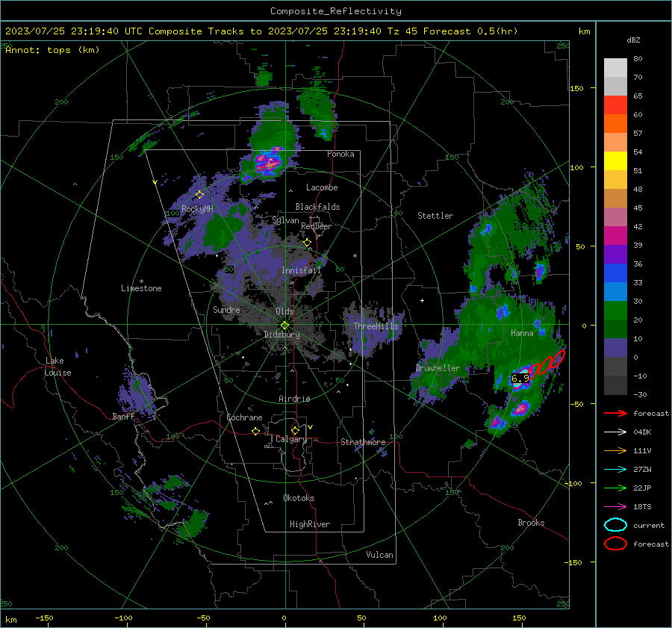The image size is (672, 628).
Task: Select the Sylvan label
Action: click(x=285, y=220)
